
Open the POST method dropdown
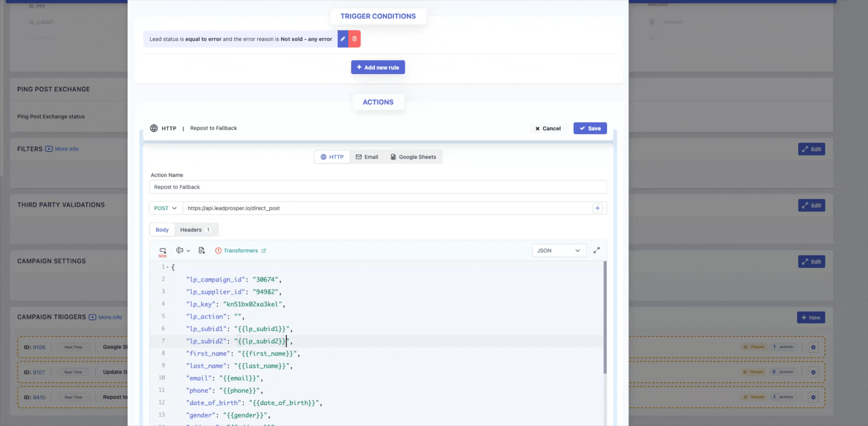(x=165, y=208)
